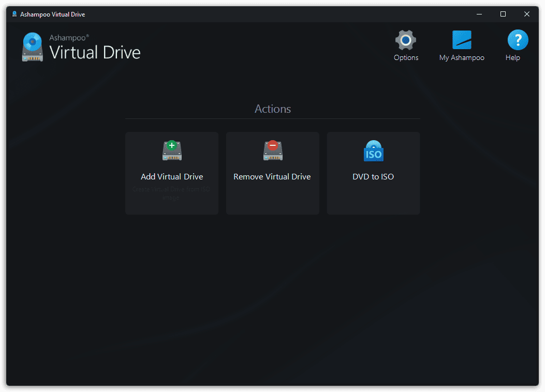Viewport: 545px width, 392px height.
Task: Click the Help text label
Action: click(x=513, y=57)
